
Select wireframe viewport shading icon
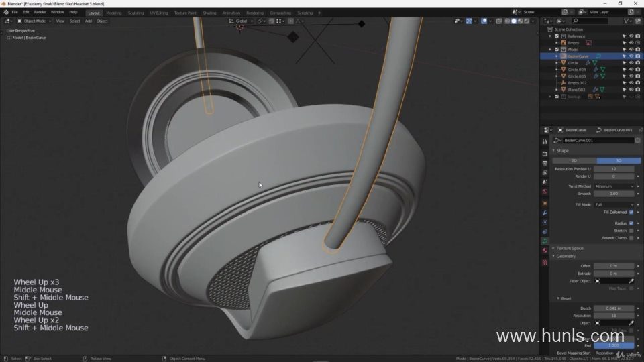[507, 21]
